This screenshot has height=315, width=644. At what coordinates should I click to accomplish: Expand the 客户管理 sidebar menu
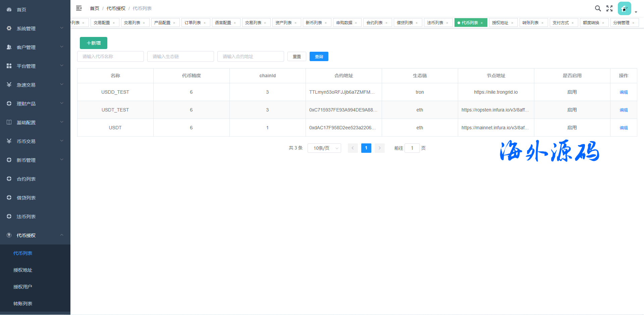35,47
